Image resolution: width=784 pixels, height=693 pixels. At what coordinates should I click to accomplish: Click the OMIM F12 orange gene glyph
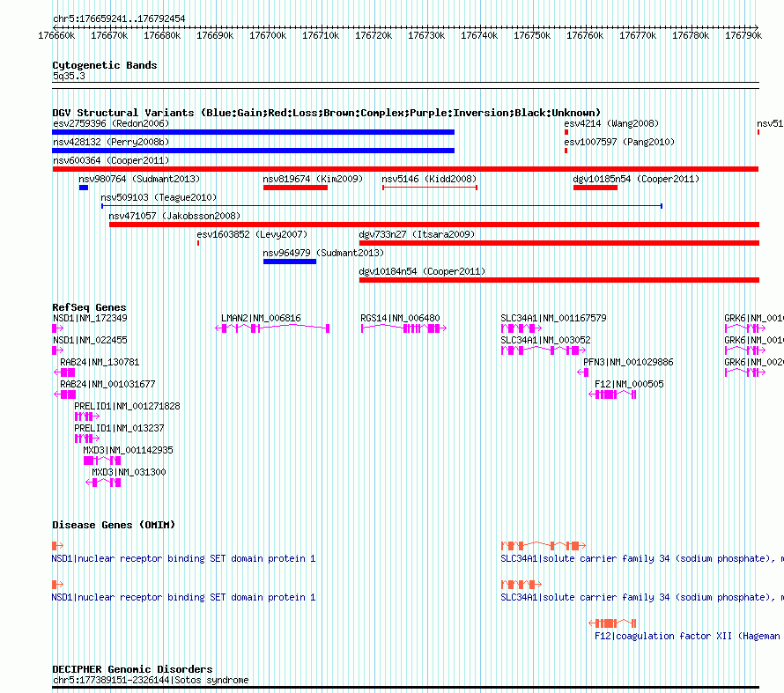point(612,623)
